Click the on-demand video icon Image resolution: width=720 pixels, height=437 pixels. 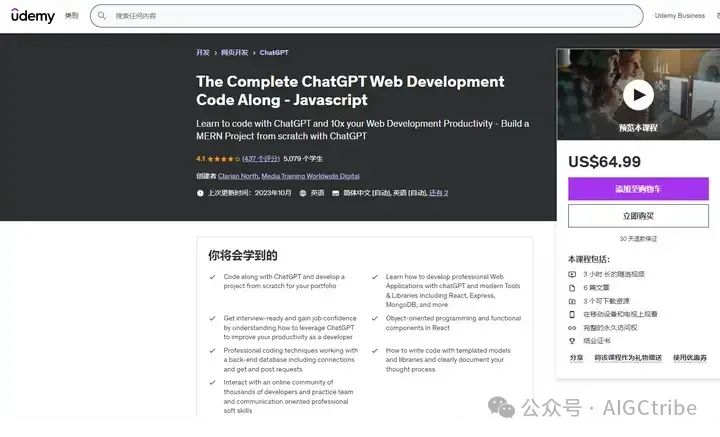coord(572,275)
